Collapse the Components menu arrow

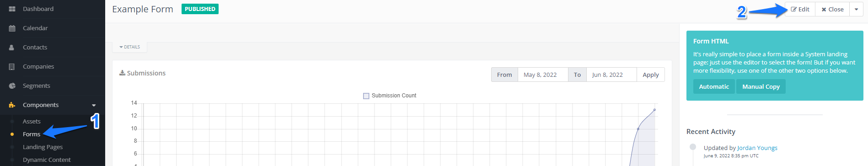pyautogui.click(x=94, y=105)
